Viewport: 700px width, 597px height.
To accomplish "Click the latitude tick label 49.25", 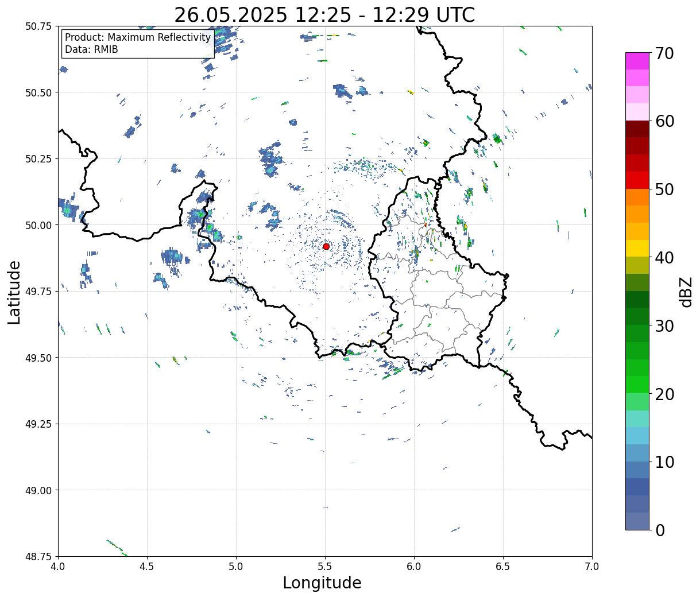I will (38, 424).
